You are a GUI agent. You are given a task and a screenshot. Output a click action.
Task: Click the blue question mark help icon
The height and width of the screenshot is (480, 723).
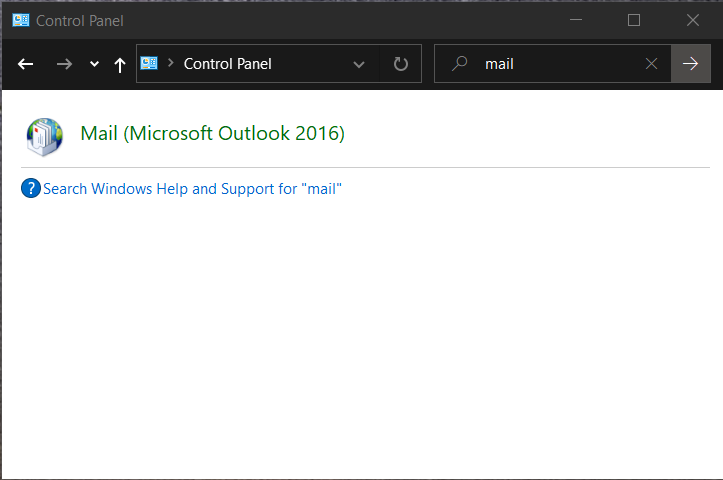(x=31, y=188)
